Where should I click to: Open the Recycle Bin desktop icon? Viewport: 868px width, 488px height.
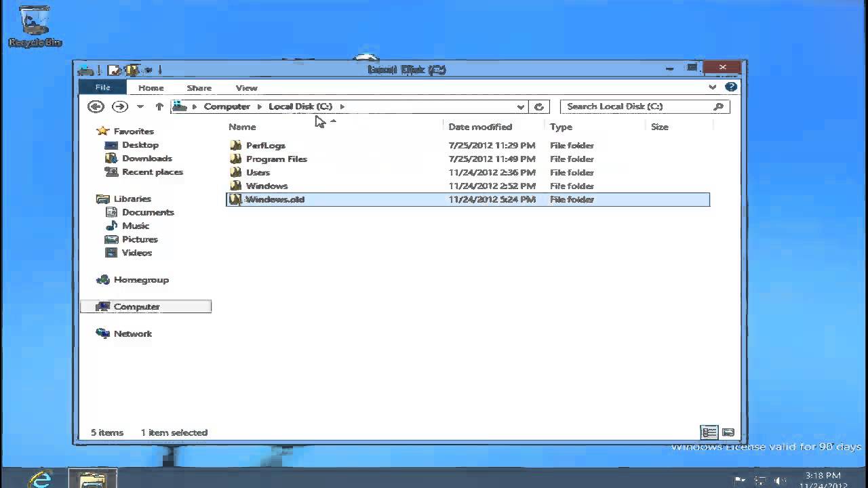click(35, 26)
